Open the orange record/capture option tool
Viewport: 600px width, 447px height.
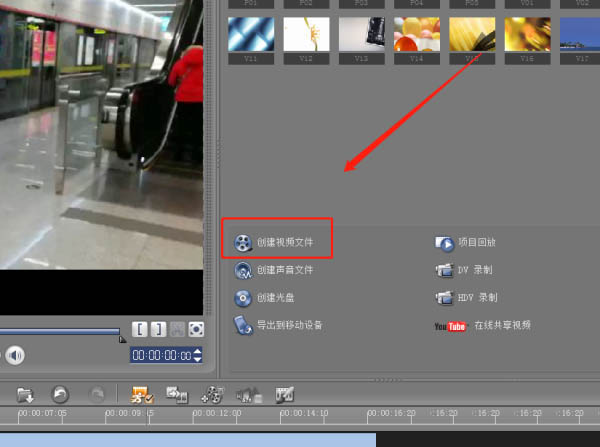pyautogui.click(x=141, y=395)
